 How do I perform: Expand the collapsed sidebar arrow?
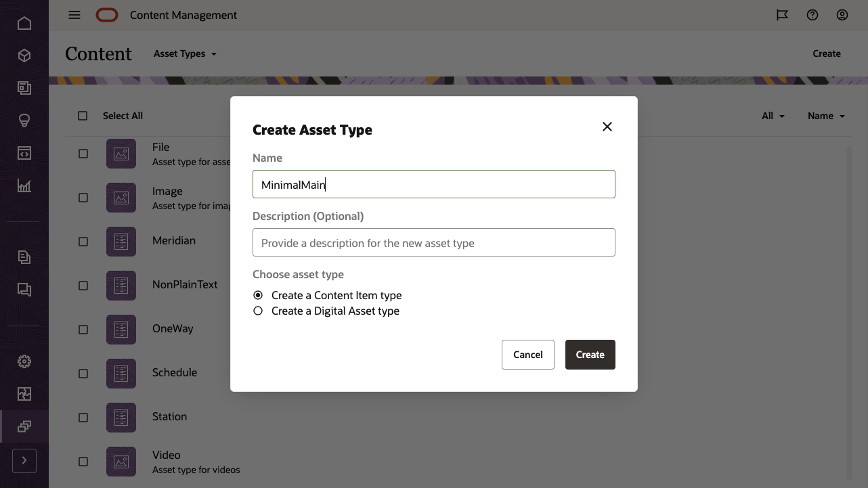click(x=24, y=460)
